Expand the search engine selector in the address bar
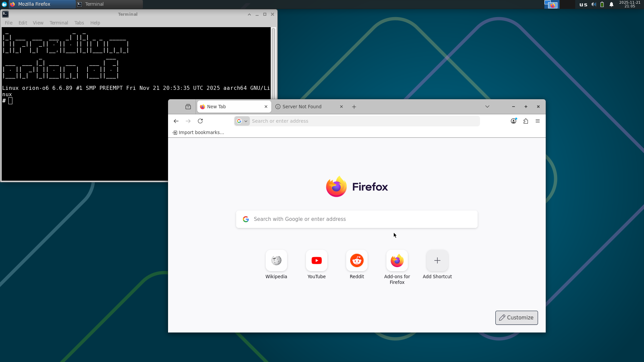Viewport: 644px width, 362px height. click(x=242, y=121)
